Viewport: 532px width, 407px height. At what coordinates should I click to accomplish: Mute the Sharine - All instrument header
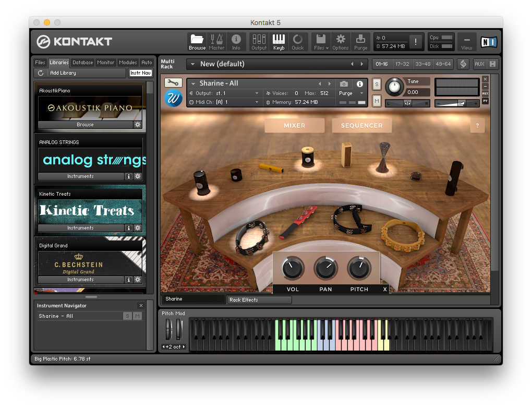click(x=377, y=101)
